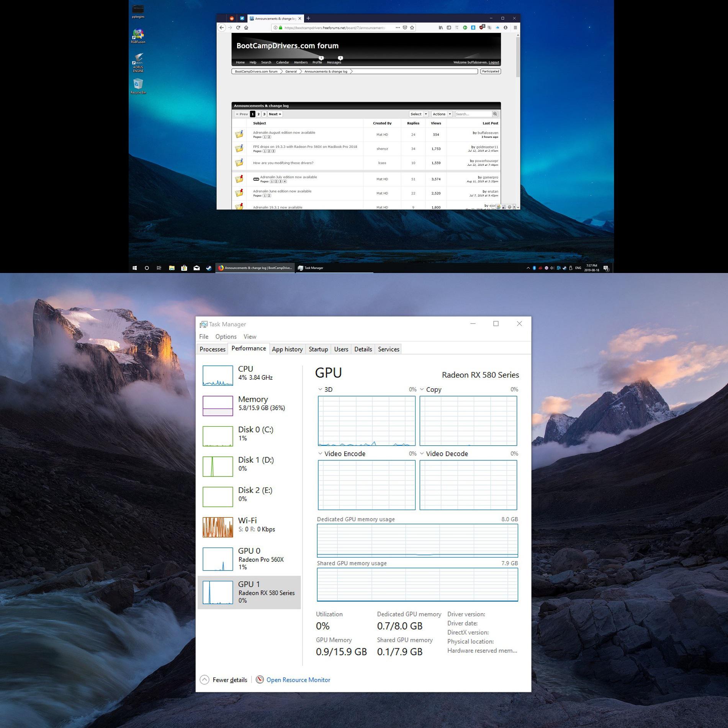Open Resource Monitor link

click(298, 680)
